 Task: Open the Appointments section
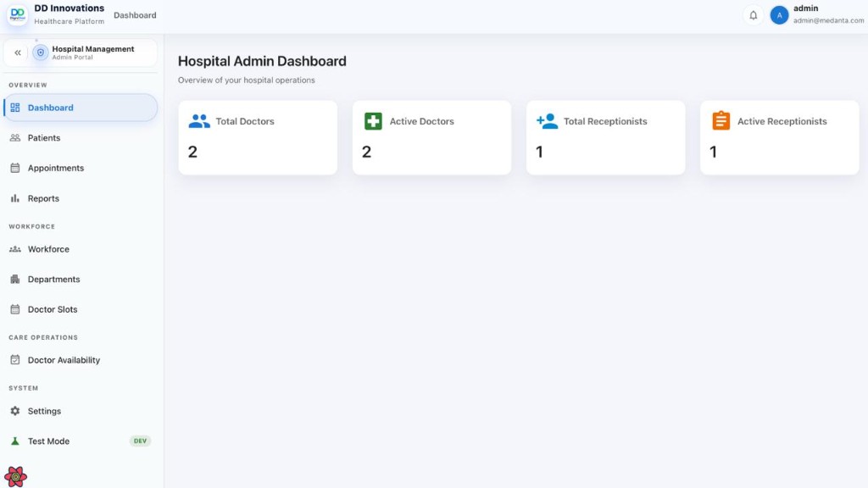point(81,168)
